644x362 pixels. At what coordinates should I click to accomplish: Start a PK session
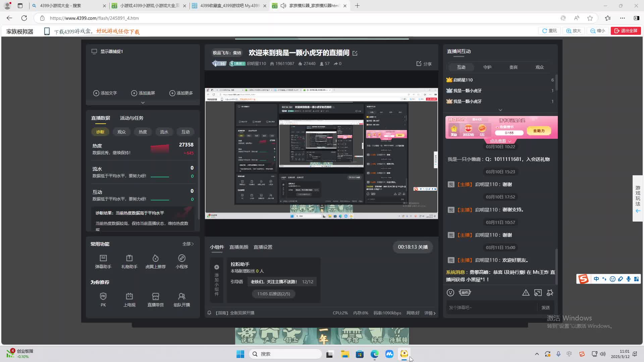pos(103,299)
